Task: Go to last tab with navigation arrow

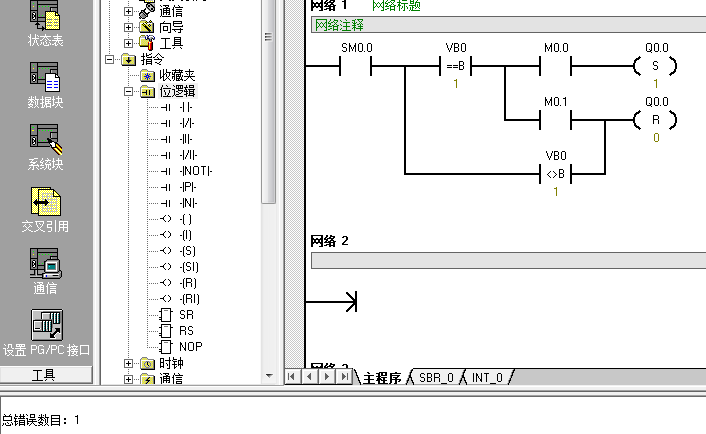Action: click(345, 376)
